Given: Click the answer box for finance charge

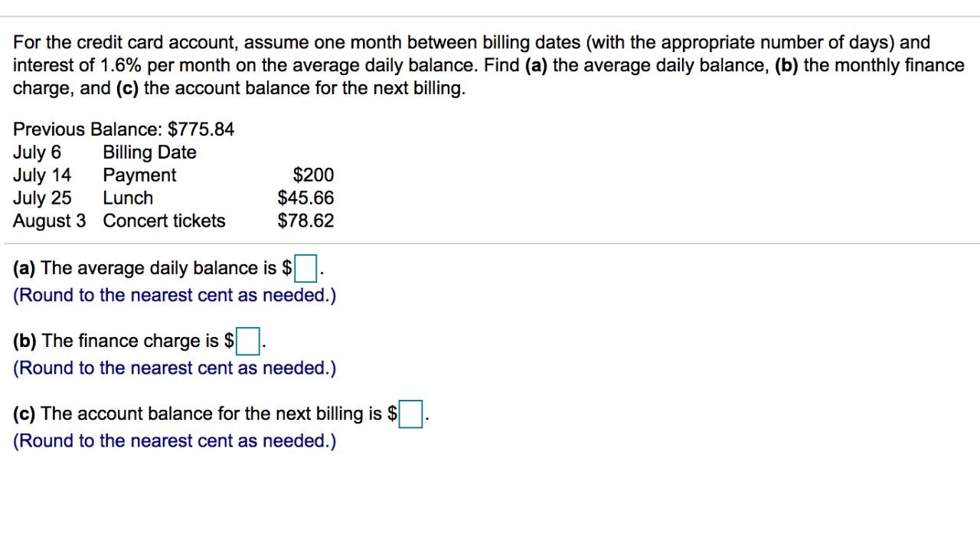Looking at the screenshot, I should point(247,342).
